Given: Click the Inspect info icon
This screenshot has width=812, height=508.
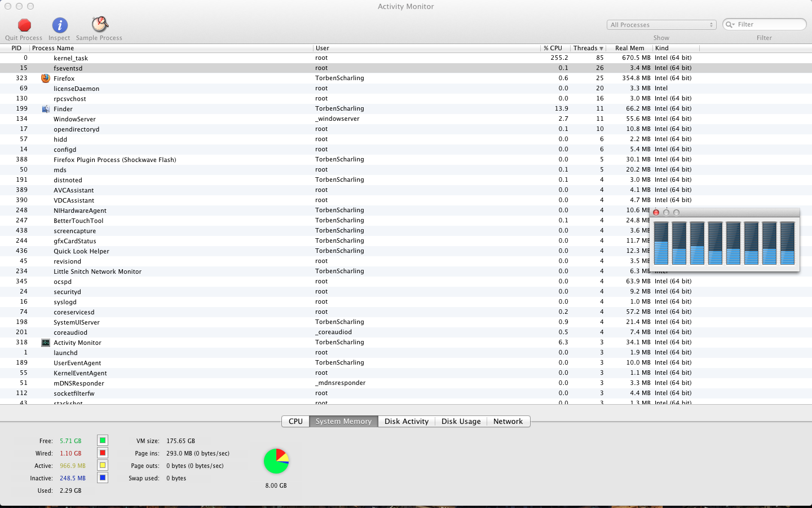Looking at the screenshot, I should coord(60,25).
